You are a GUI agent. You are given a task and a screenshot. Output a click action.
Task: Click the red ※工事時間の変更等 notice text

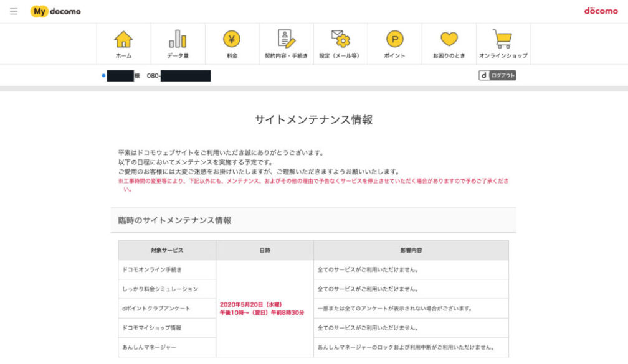tap(313, 185)
